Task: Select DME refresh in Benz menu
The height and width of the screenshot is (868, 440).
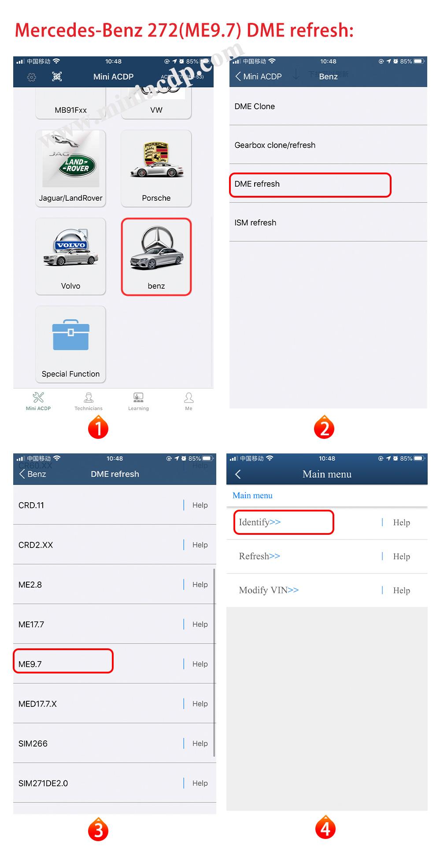Action: pos(328,184)
